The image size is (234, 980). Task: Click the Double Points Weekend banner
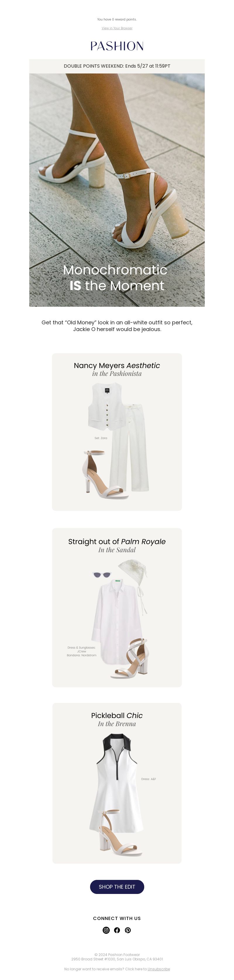(117, 66)
